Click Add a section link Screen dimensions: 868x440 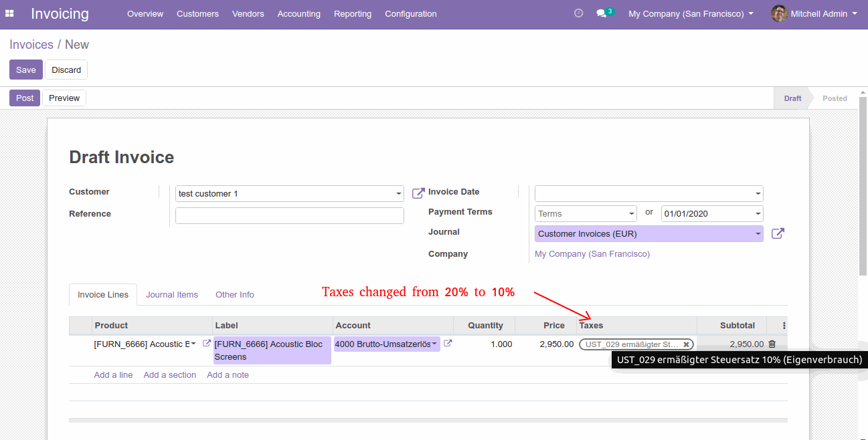coord(170,375)
